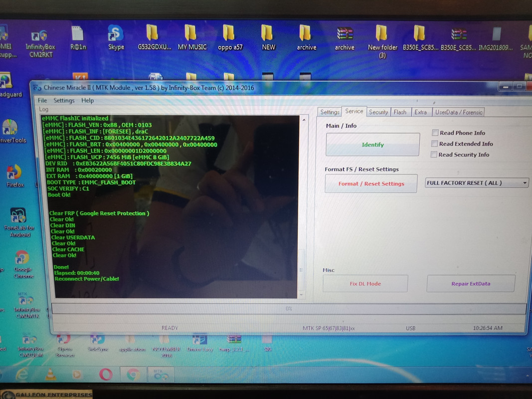Screen dimensions: 532x399
Task: Switch to the Extra tab
Action: click(x=421, y=112)
